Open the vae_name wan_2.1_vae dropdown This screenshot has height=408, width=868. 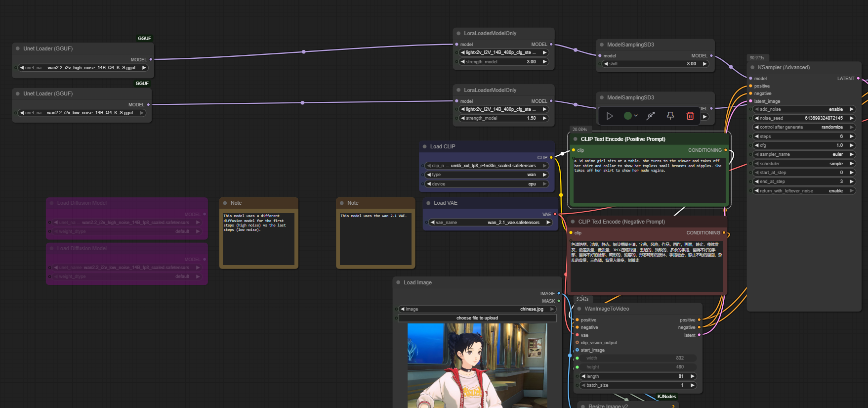[491, 223]
